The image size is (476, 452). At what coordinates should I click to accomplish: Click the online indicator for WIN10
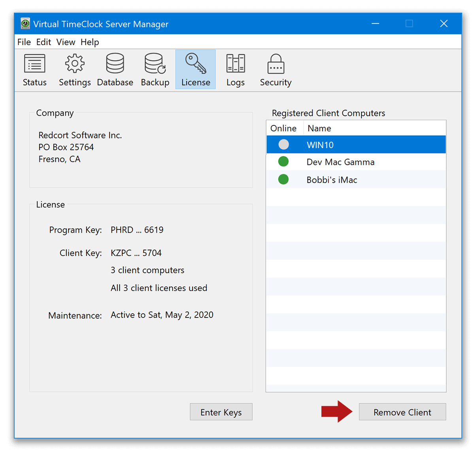click(283, 144)
